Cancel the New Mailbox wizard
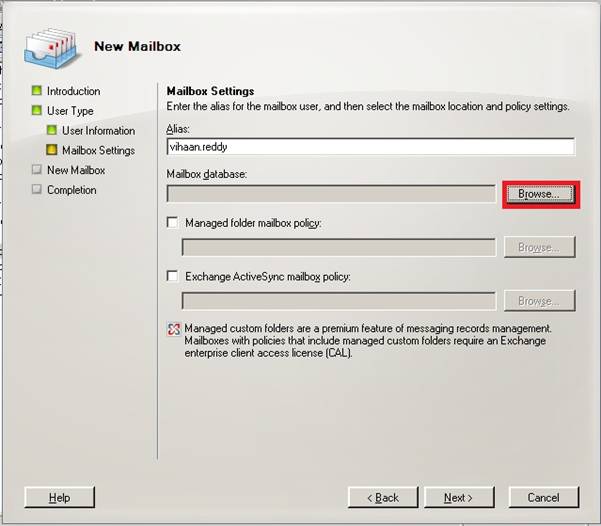The width and height of the screenshot is (601, 526). (x=544, y=498)
